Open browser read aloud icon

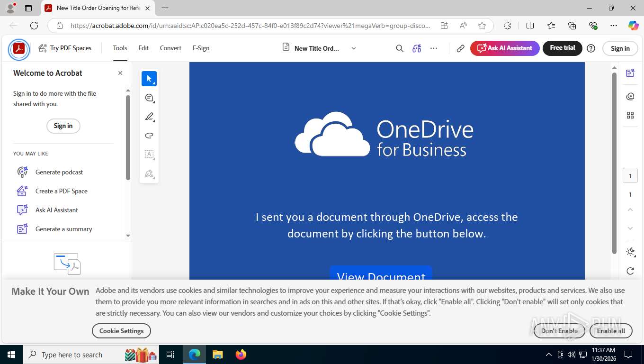(463, 26)
